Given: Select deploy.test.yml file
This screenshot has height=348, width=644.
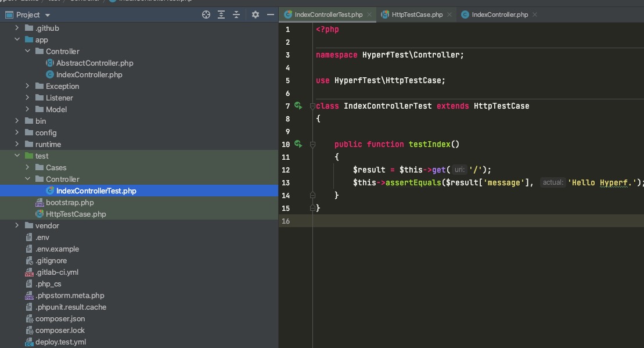Looking at the screenshot, I should tap(60, 342).
